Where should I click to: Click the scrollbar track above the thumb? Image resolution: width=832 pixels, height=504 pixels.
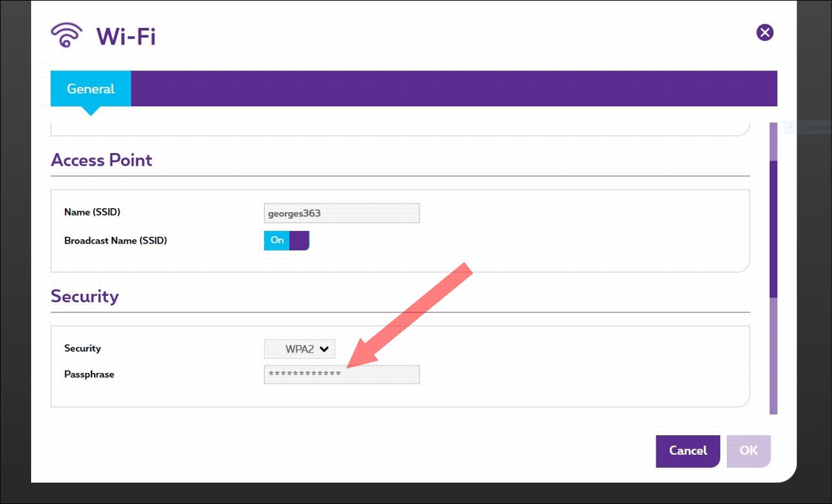[x=773, y=141]
